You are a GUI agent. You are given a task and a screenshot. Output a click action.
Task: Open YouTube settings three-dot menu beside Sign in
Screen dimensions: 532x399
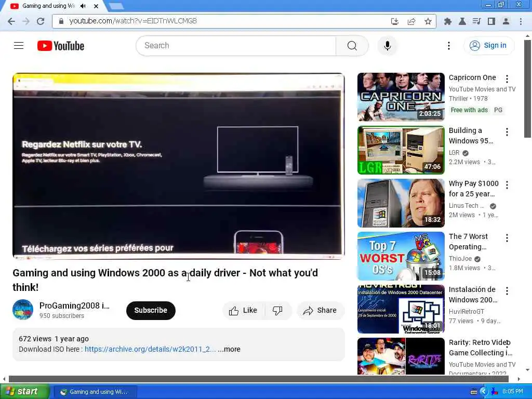(448, 46)
